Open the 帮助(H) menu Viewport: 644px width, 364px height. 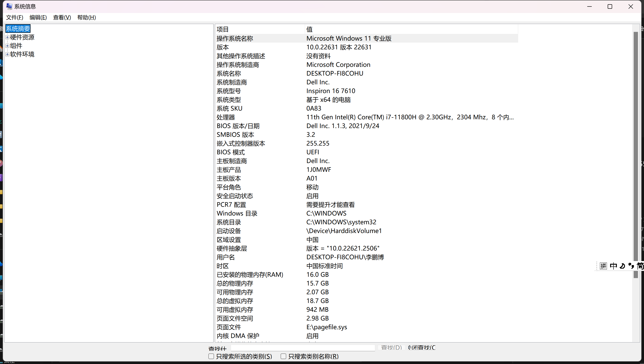(x=86, y=17)
